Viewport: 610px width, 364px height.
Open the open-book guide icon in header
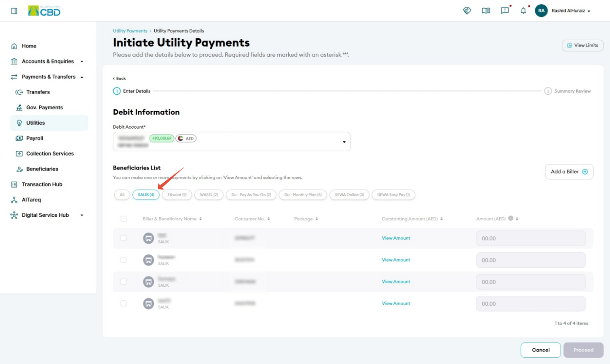click(x=486, y=11)
